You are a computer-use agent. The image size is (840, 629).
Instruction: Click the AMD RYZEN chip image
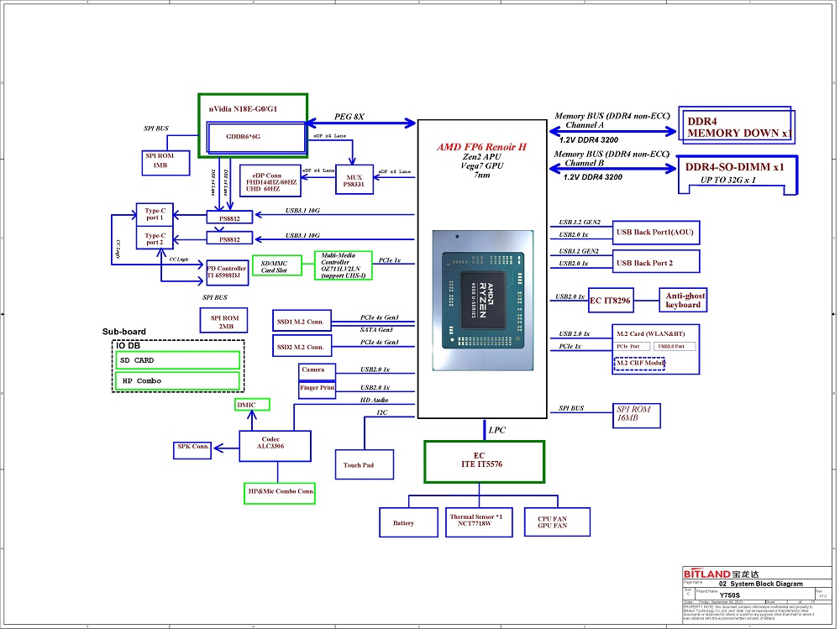click(483, 301)
